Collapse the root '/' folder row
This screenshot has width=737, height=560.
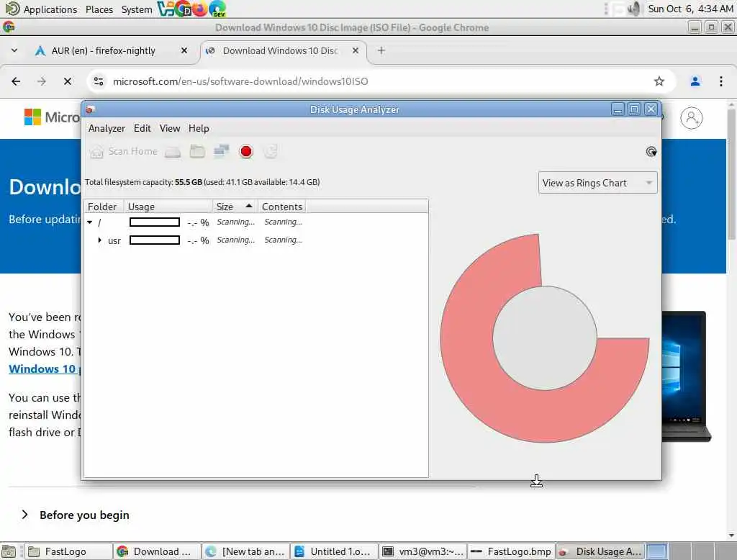pos(90,222)
